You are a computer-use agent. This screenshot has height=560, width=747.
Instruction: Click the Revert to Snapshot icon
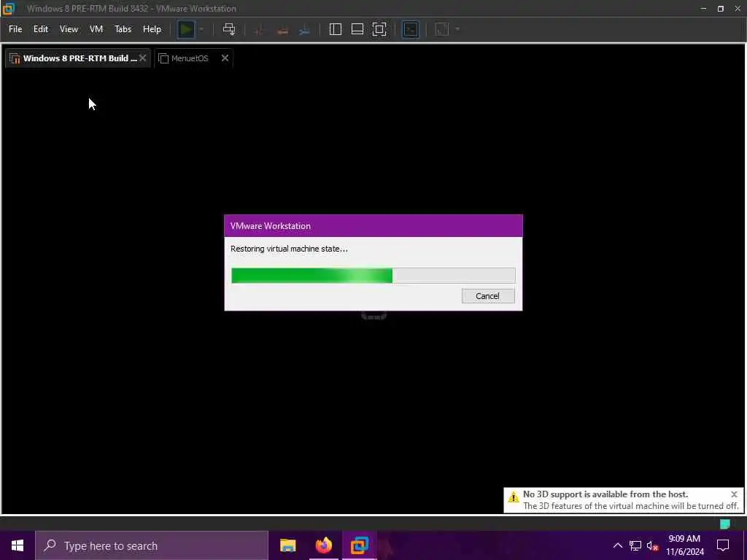[282, 29]
